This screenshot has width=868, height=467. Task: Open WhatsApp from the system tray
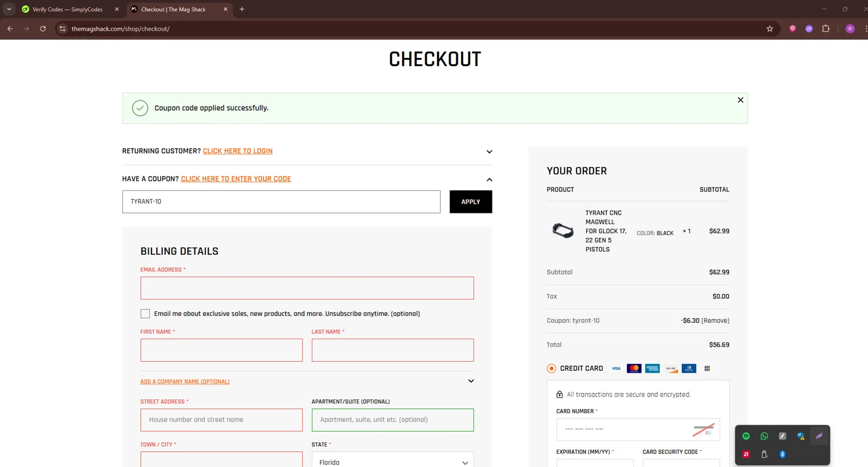[x=764, y=436]
